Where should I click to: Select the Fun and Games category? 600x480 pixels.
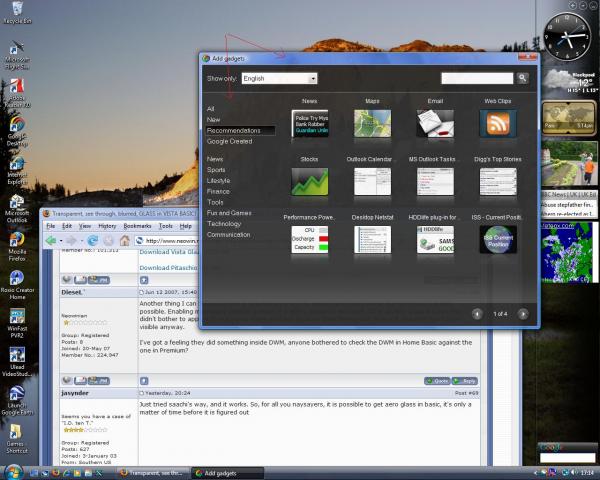pos(229,213)
